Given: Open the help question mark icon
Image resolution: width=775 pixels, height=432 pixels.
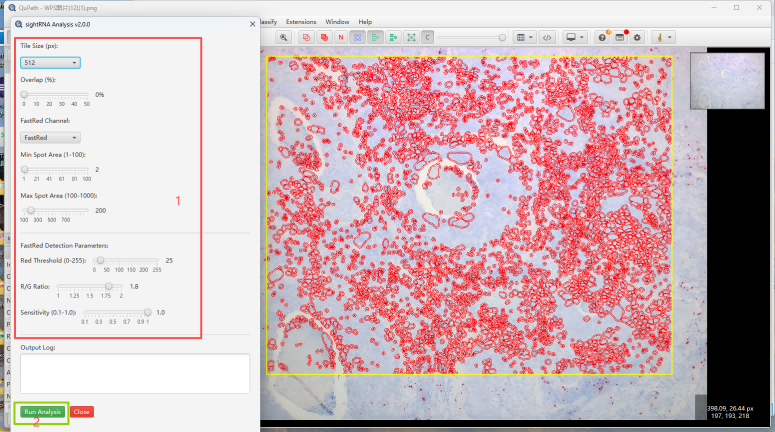Looking at the screenshot, I should pos(602,37).
